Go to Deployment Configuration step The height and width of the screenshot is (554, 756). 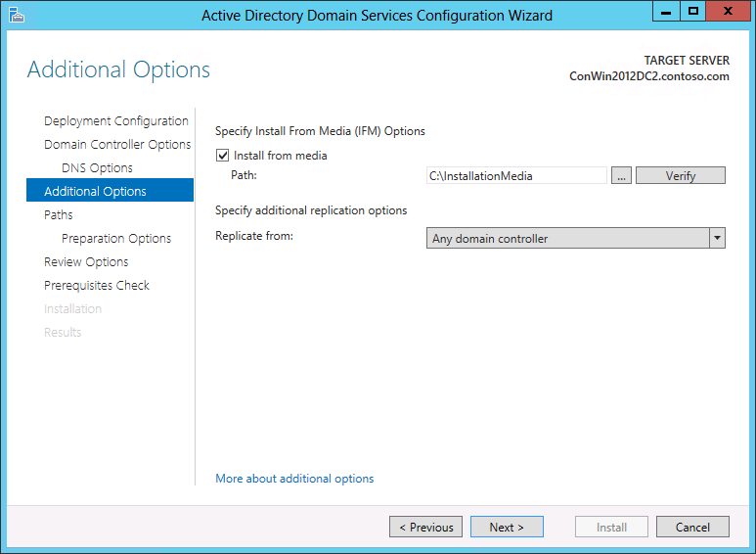(116, 121)
